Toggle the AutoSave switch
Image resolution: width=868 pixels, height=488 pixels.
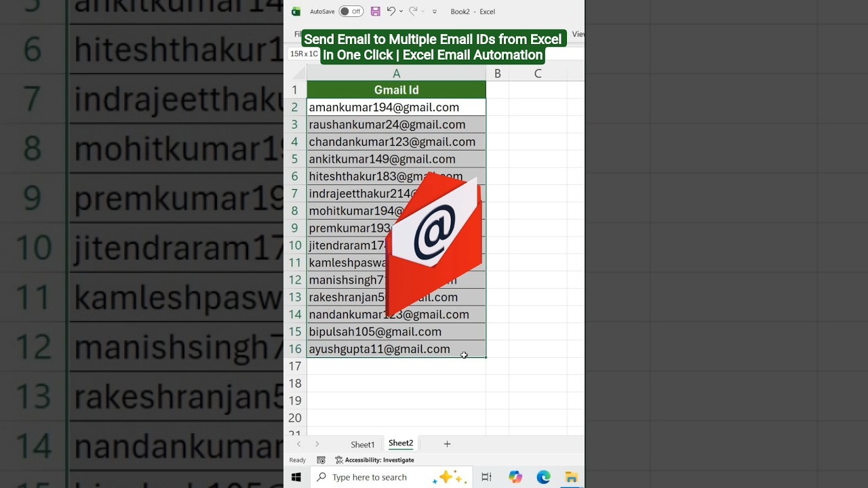click(351, 12)
